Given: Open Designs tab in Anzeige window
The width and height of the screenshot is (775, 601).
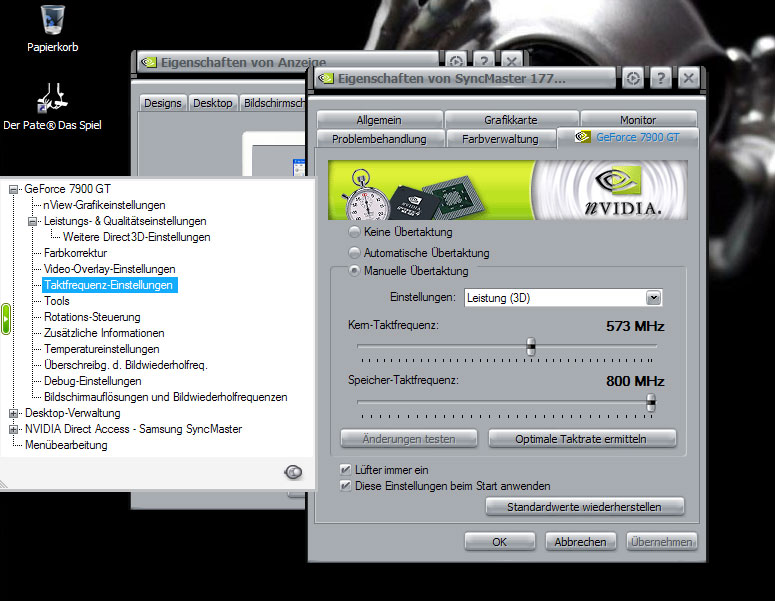Looking at the screenshot, I should coord(163,103).
